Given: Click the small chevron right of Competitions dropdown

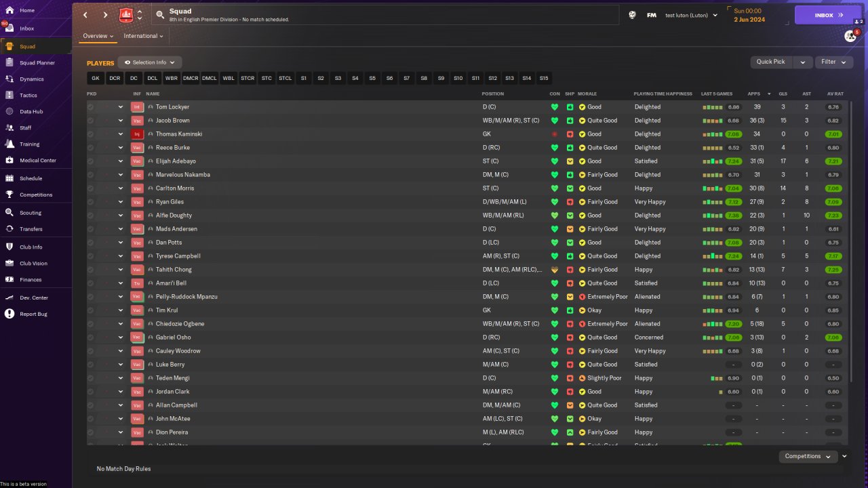Looking at the screenshot, I should tap(844, 457).
